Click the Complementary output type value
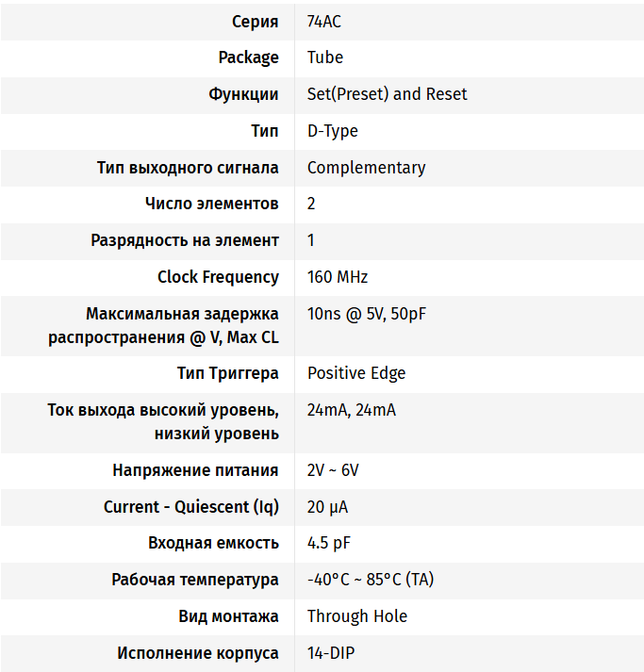644x672 pixels. click(x=366, y=168)
